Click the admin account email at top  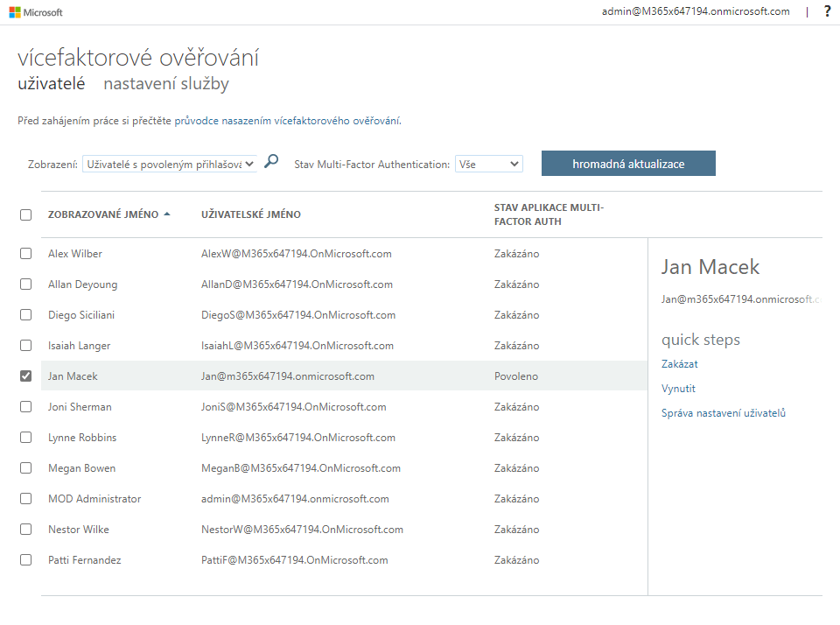[696, 11]
